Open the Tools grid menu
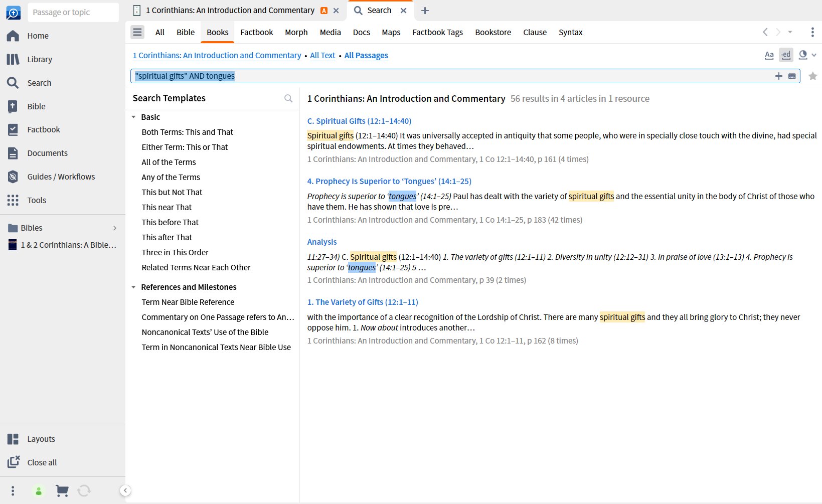The width and height of the screenshot is (822, 504). 37,200
